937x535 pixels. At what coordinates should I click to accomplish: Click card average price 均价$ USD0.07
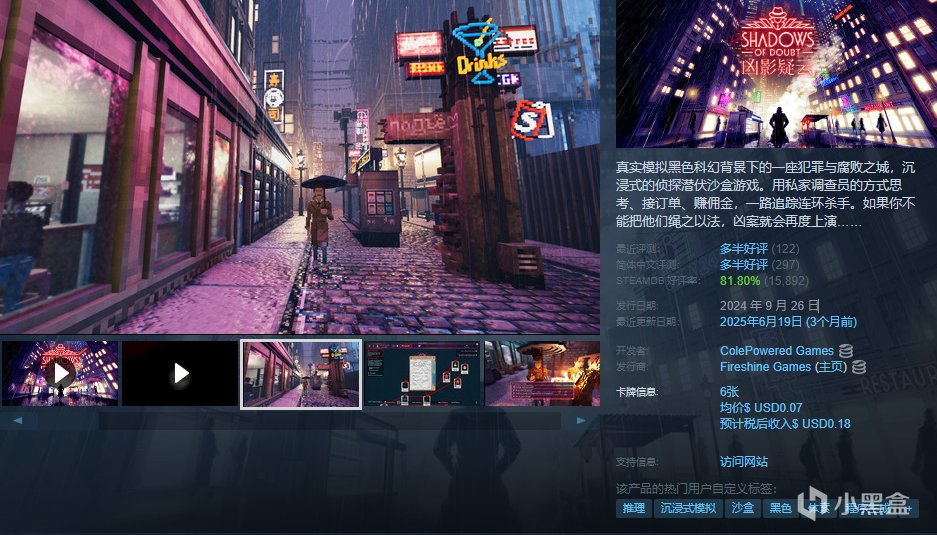[x=761, y=408]
